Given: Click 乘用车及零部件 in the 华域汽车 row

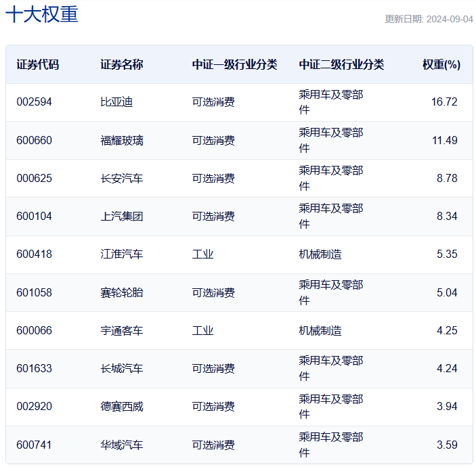Looking at the screenshot, I should pyautogui.click(x=331, y=445).
